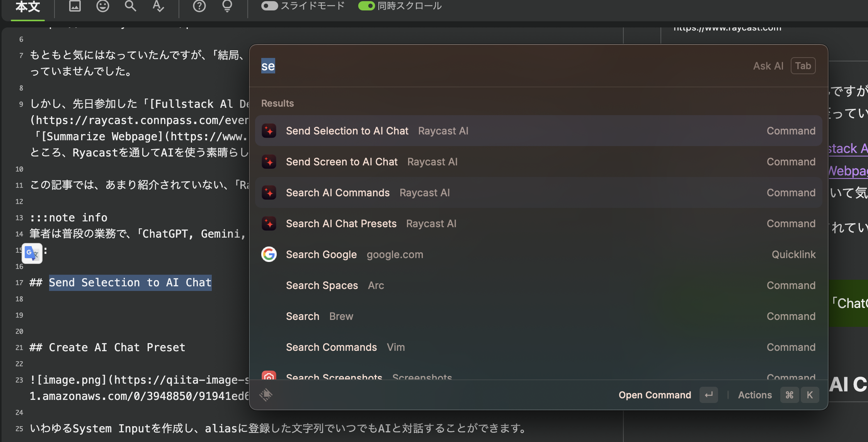Enable the スライドモード toggle
Viewport: 868px width, 442px height.
pos(269,6)
